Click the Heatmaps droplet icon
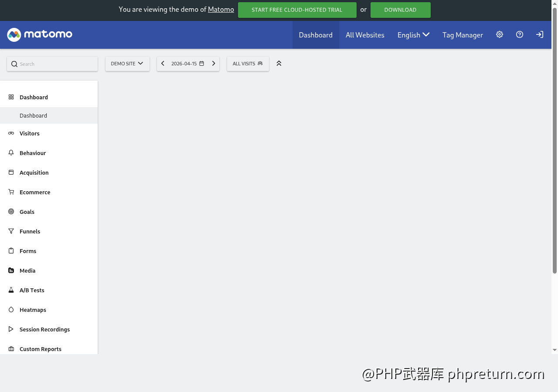 click(x=11, y=310)
